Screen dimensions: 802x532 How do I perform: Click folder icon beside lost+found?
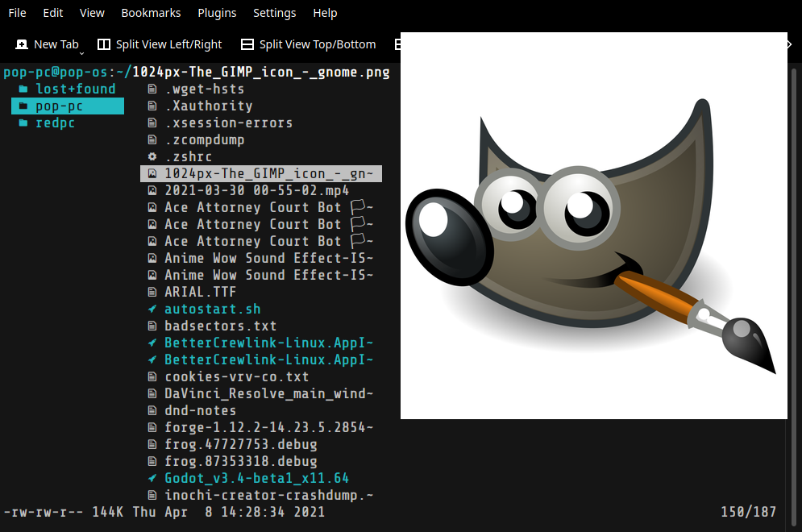click(x=23, y=89)
